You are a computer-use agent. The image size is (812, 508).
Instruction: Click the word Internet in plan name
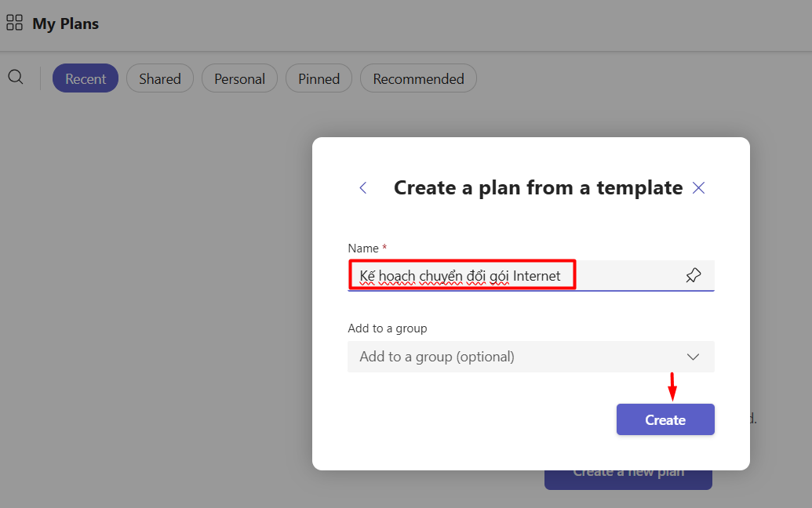pos(537,275)
